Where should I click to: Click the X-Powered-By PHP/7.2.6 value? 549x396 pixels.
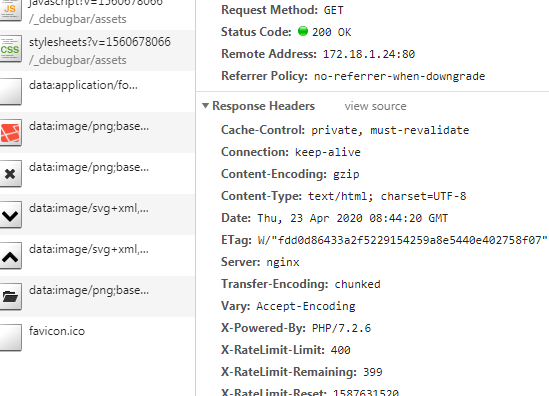point(341,328)
